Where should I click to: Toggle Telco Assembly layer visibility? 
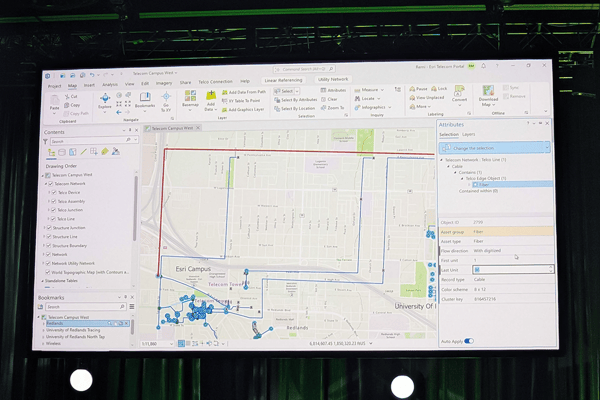[54, 201]
